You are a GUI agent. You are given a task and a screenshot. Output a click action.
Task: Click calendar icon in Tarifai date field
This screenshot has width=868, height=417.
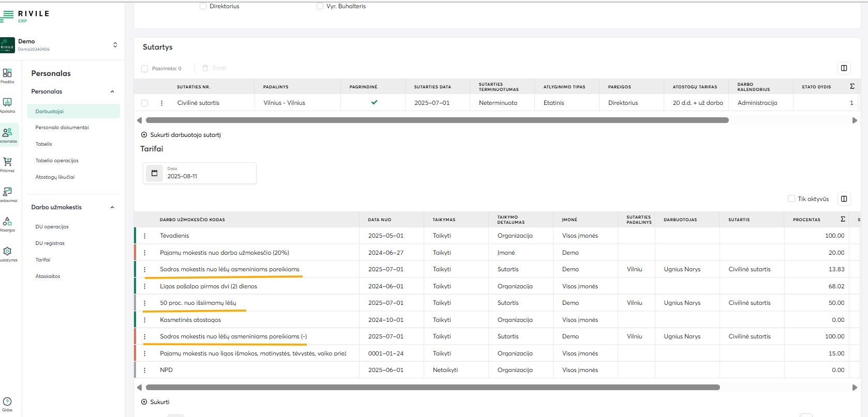[154, 173]
